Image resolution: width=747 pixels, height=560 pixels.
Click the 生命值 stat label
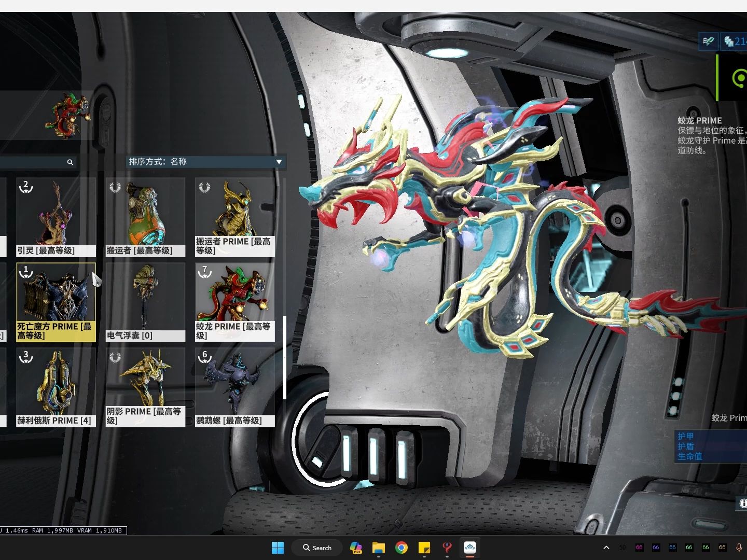[690, 456]
